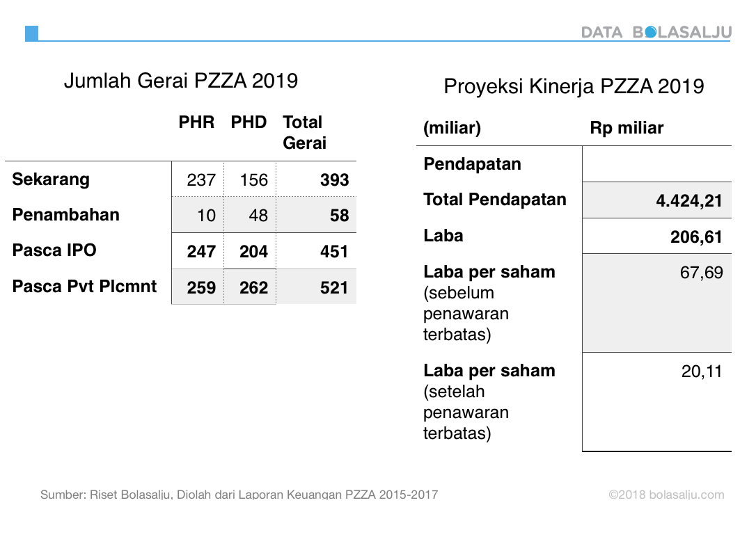Image resolution: width=756 pixels, height=537 pixels.
Task: Click the cell with value 393
Action: tap(334, 180)
